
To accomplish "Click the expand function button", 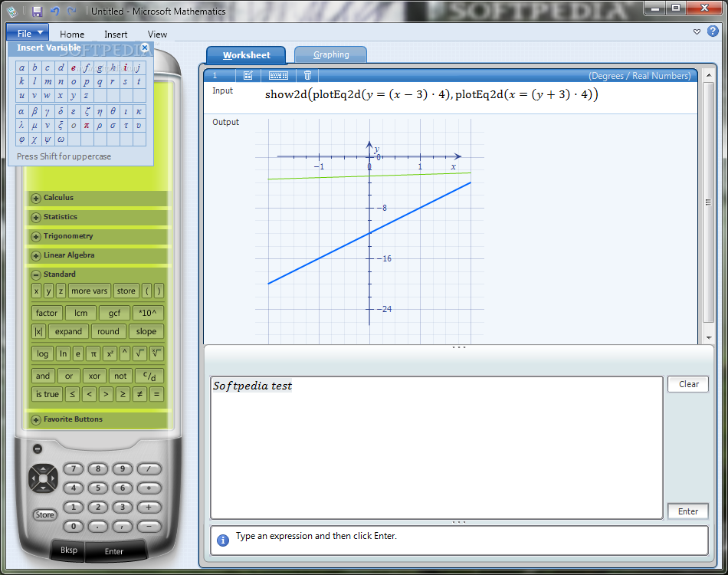I will tap(68, 332).
